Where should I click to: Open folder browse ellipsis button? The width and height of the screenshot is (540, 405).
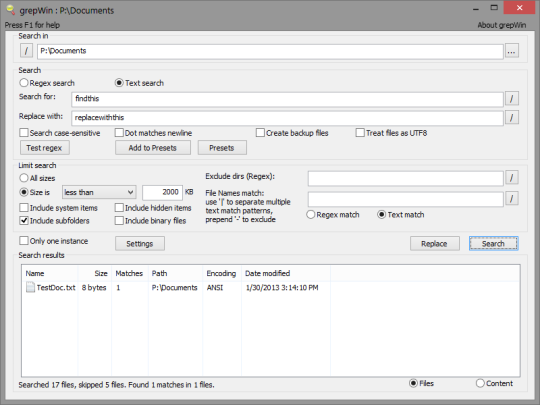512,51
